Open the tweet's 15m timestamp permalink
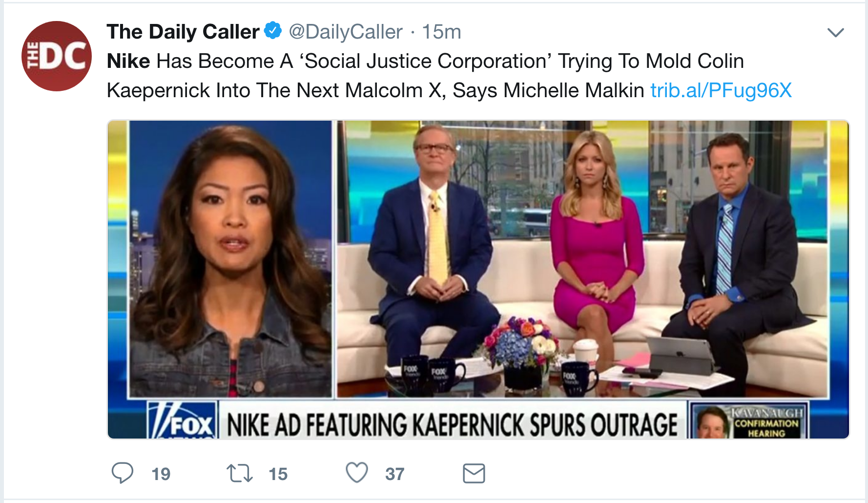The height and width of the screenshot is (503, 868). [441, 32]
